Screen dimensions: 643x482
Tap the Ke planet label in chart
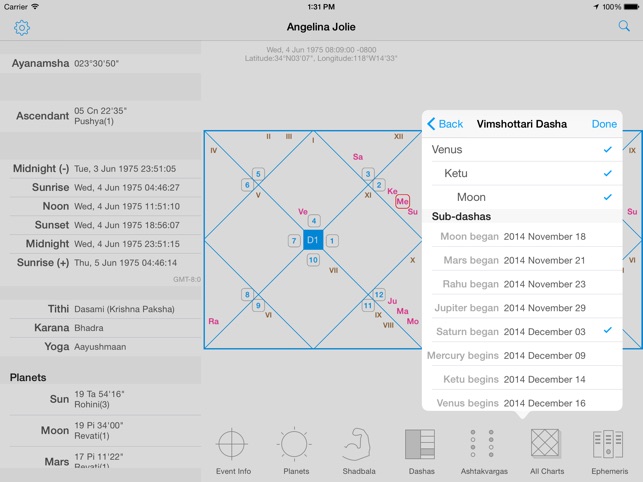point(392,191)
